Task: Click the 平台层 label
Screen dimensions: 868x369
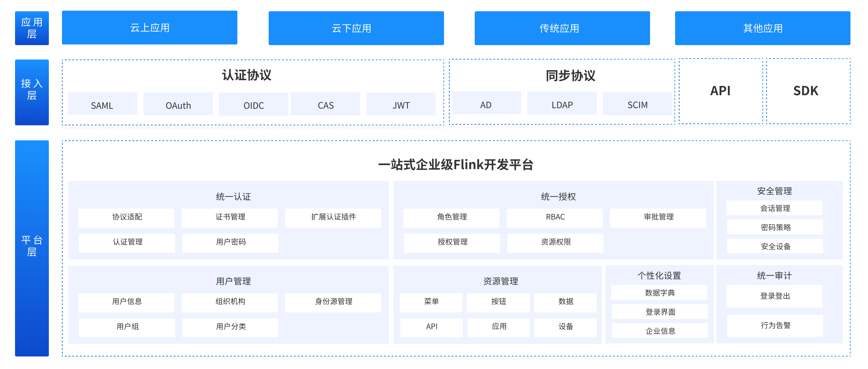Action: click(32, 248)
